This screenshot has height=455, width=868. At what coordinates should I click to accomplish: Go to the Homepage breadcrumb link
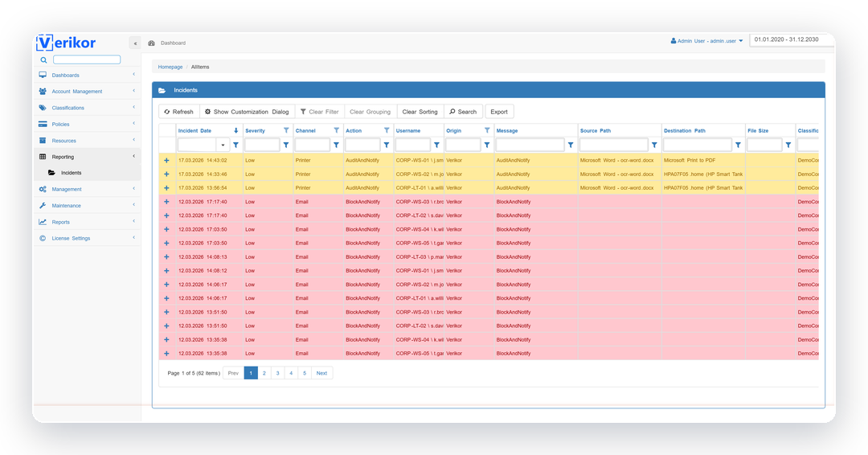(x=170, y=67)
